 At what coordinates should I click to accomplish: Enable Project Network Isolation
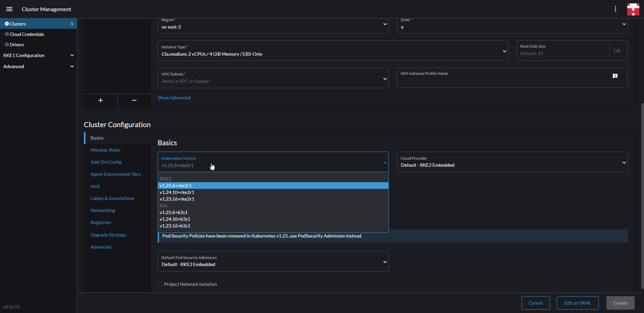160,284
